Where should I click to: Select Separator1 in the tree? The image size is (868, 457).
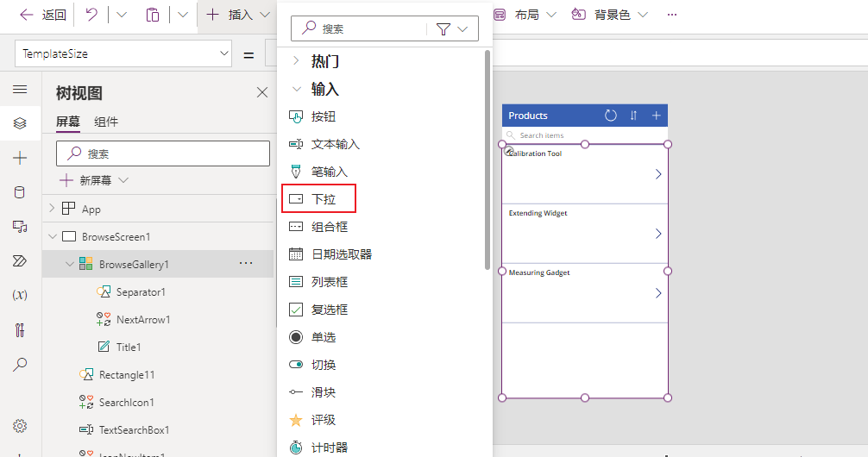click(x=141, y=291)
